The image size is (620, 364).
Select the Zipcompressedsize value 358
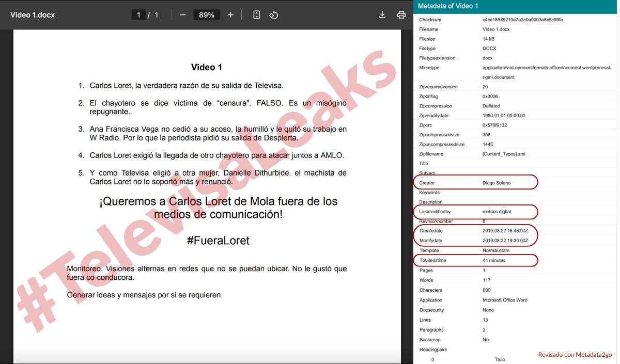[x=486, y=135]
